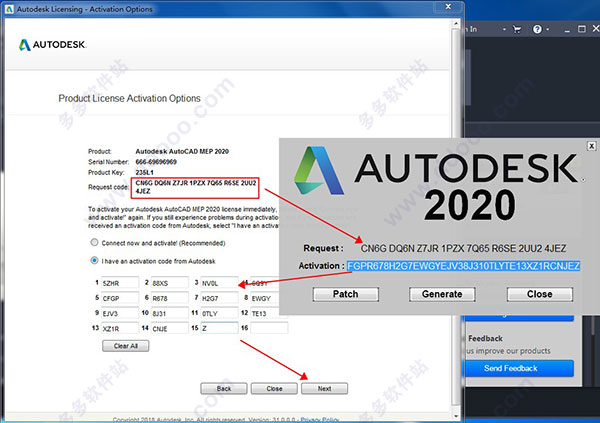
Task: Click activation code field 8 containing EWGY
Action: coord(265,298)
